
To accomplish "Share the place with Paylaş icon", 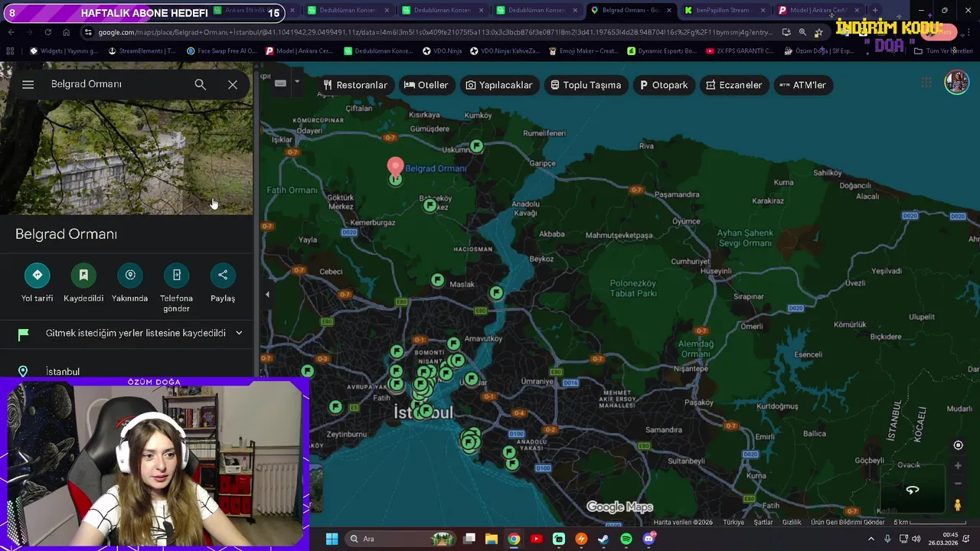I will (223, 275).
